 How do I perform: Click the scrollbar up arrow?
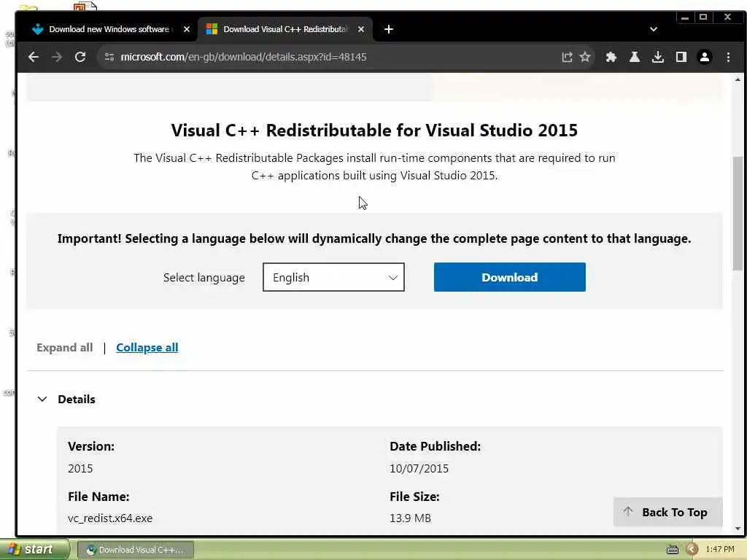pos(738,79)
